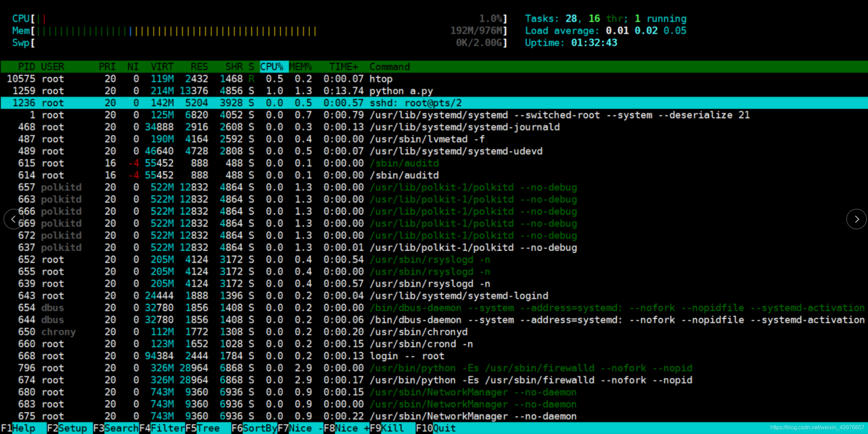Sort by the Command column header

pyautogui.click(x=390, y=66)
